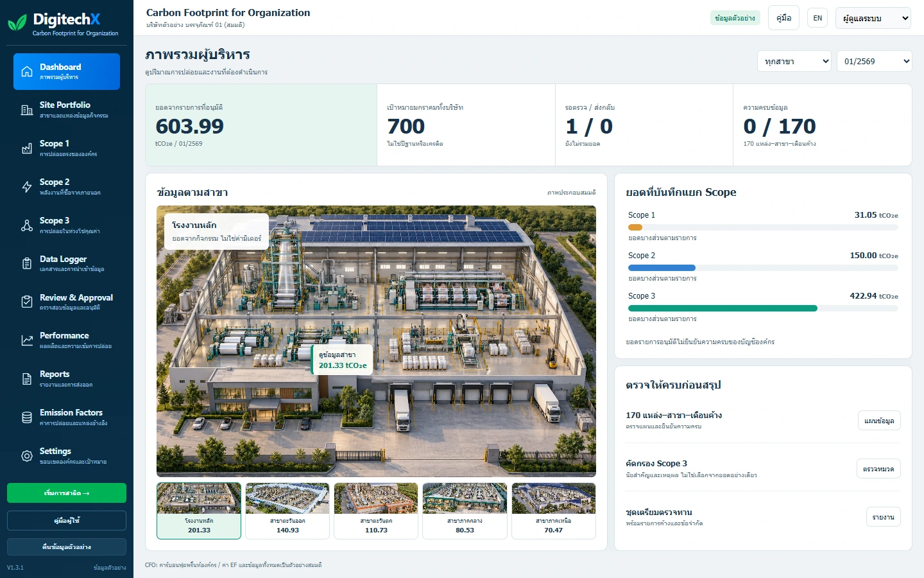Click the DigitechX leaf logo
The image size is (924, 578).
17,22
